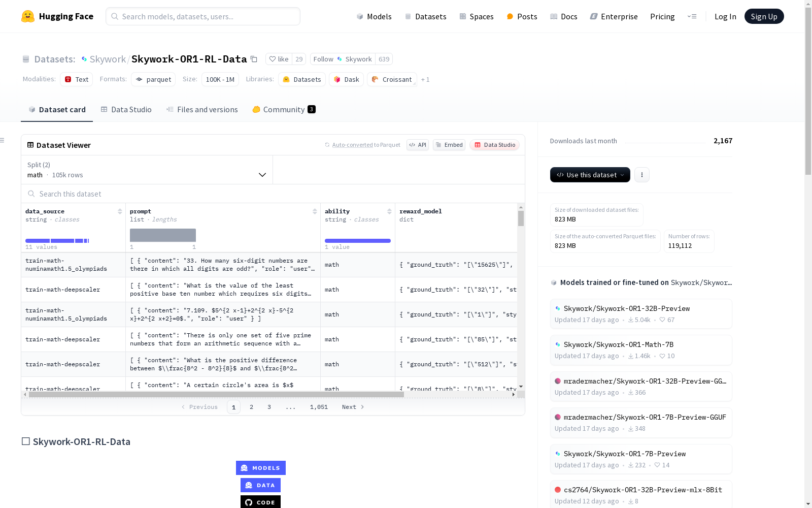The height and width of the screenshot is (508, 812).
Task: Open mradermacher Skywork-OR1-7B-Preview-GGUF model
Action: [x=641, y=422]
